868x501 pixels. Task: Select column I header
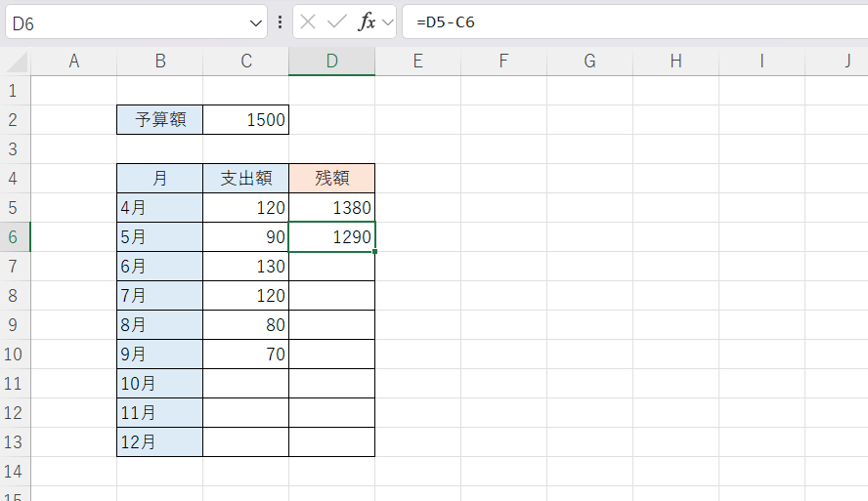click(761, 61)
